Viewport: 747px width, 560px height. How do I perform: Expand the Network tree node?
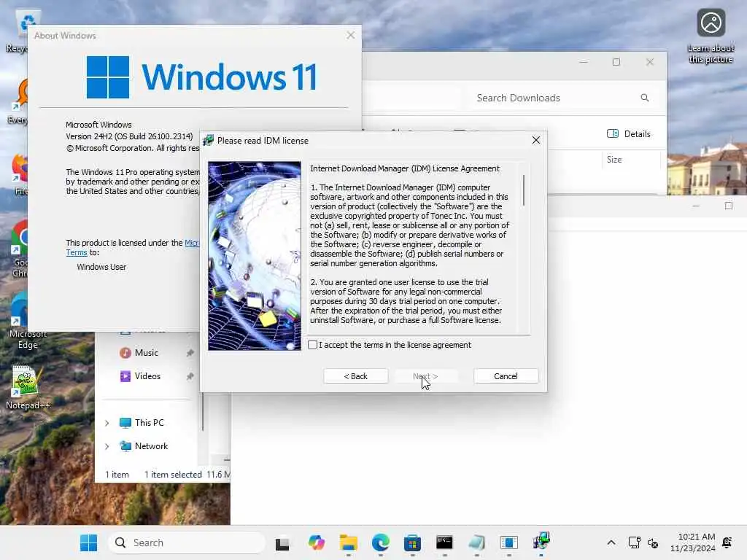point(107,446)
